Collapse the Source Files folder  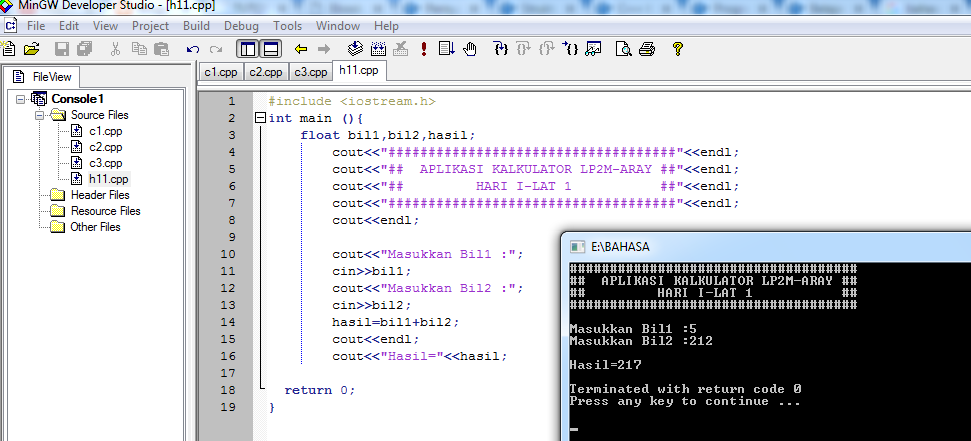coord(40,115)
